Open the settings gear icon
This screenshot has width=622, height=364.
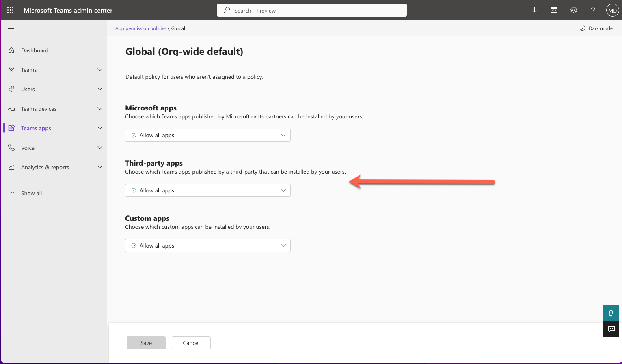574,10
